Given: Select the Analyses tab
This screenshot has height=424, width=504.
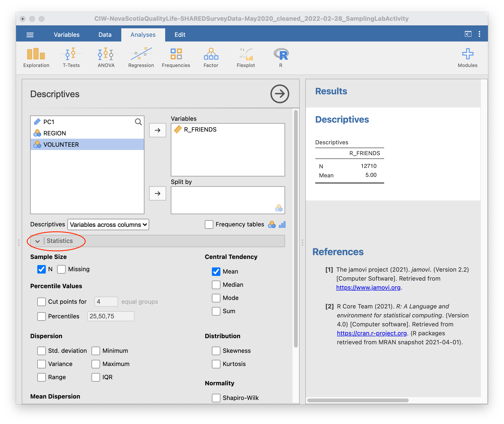Looking at the screenshot, I should pyautogui.click(x=143, y=35).
